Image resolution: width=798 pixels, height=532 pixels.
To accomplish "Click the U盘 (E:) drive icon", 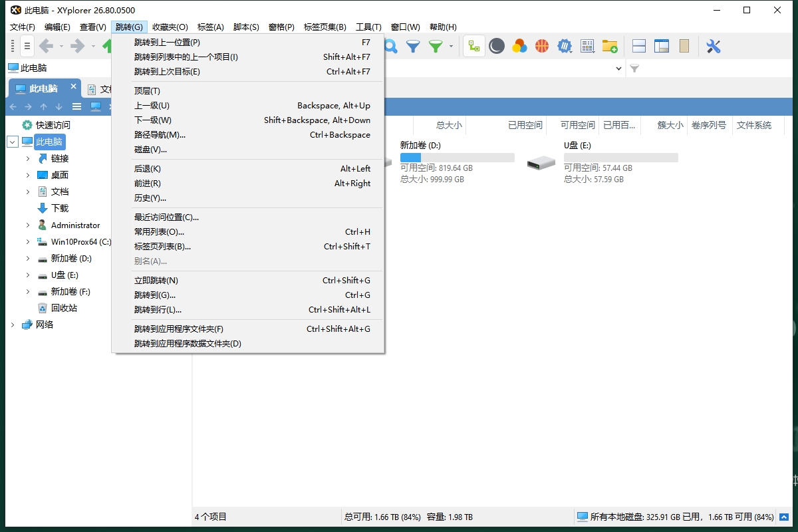I will coord(541,162).
